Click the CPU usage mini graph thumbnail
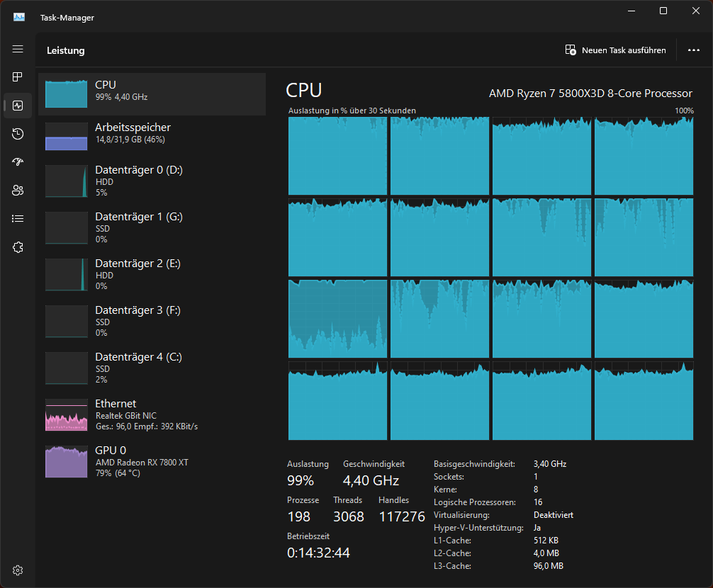Image resolution: width=713 pixels, height=588 pixels. coord(67,94)
